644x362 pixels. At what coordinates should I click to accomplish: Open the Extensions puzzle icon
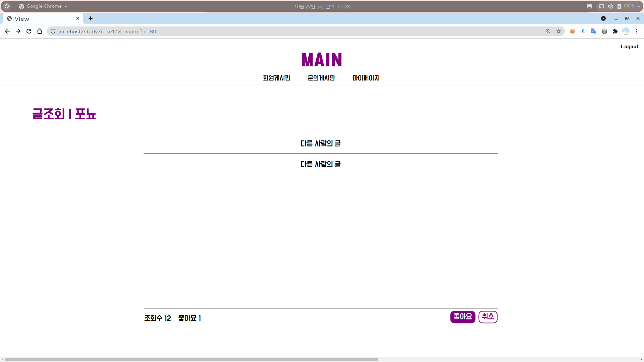click(x=615, y=31)
